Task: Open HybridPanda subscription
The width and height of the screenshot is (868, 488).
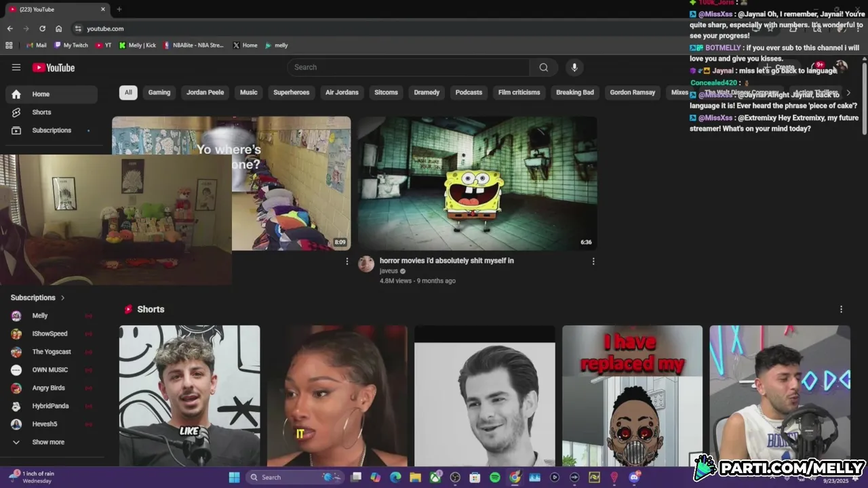Action: click(52, 406)
